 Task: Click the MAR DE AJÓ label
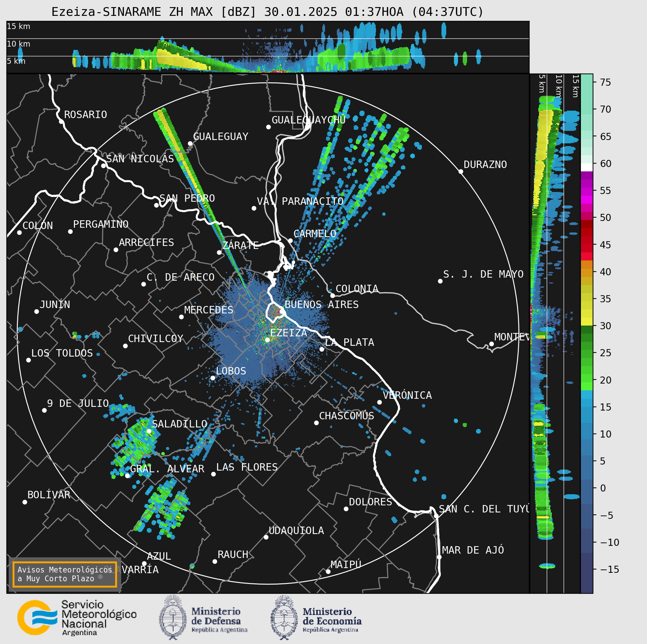473,550
